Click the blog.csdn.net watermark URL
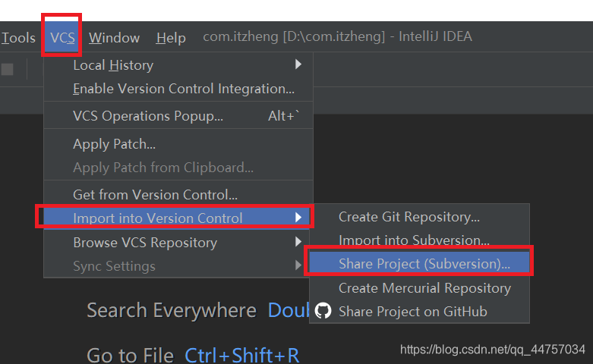Screen dimensions: 593x364 492,350
